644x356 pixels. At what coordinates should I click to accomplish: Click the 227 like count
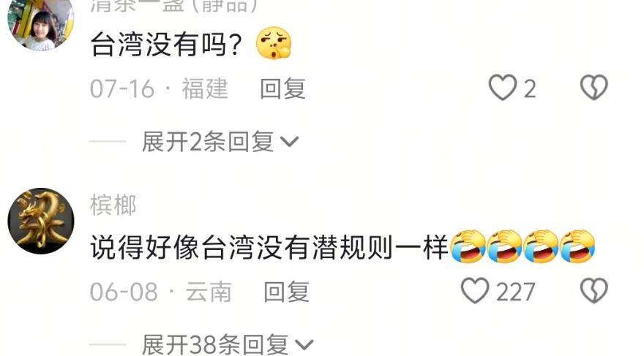pos(515,292)
